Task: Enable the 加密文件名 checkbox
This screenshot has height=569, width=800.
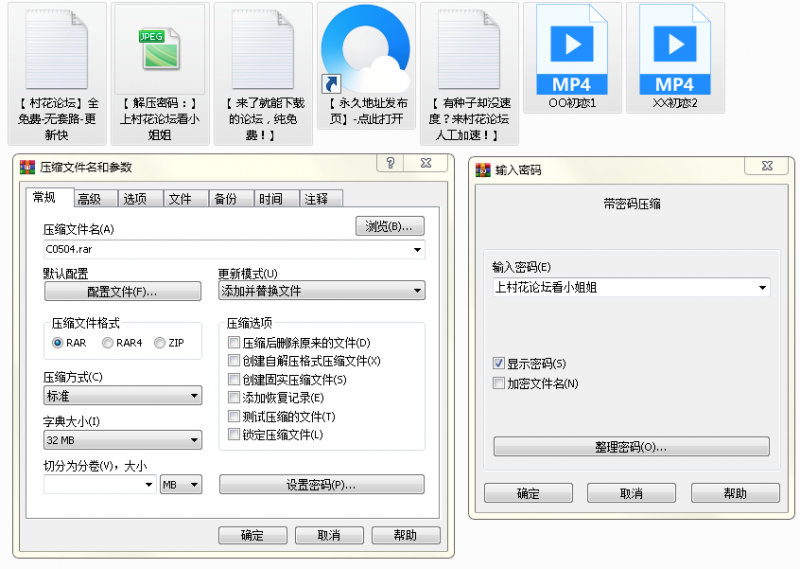Action: coord(499,383)
